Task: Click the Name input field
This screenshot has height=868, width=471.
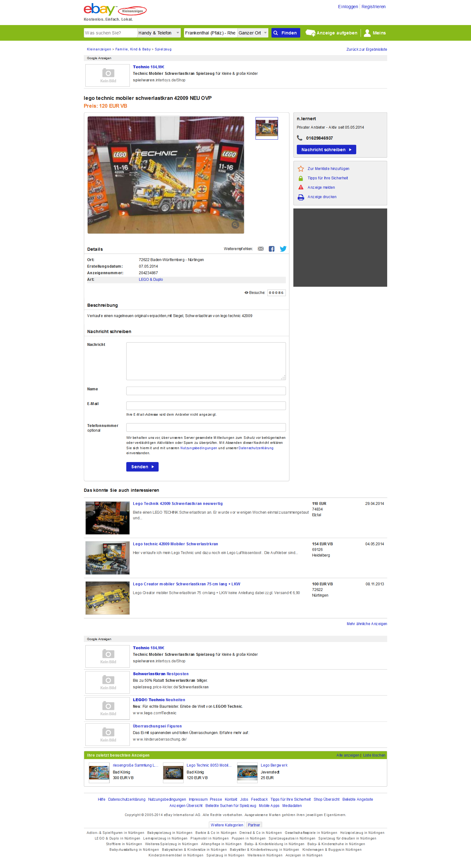Action: [206, 391]
